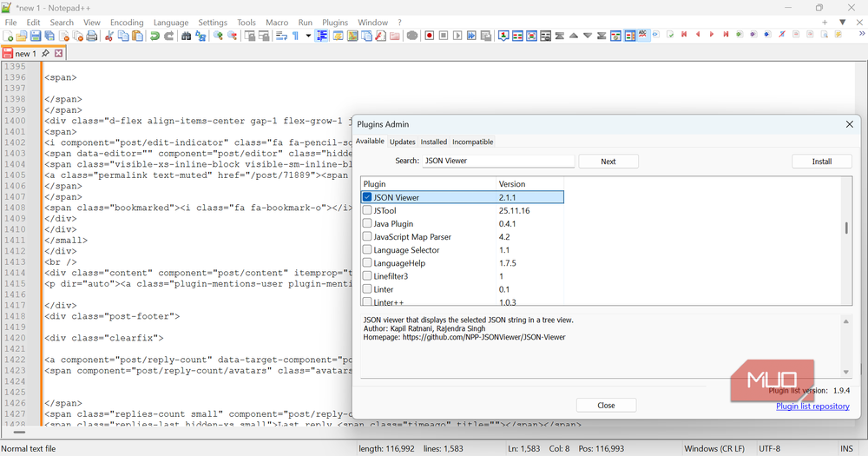
Task: Click the Copy toolbar icon
Action: [x=123, y=36]
